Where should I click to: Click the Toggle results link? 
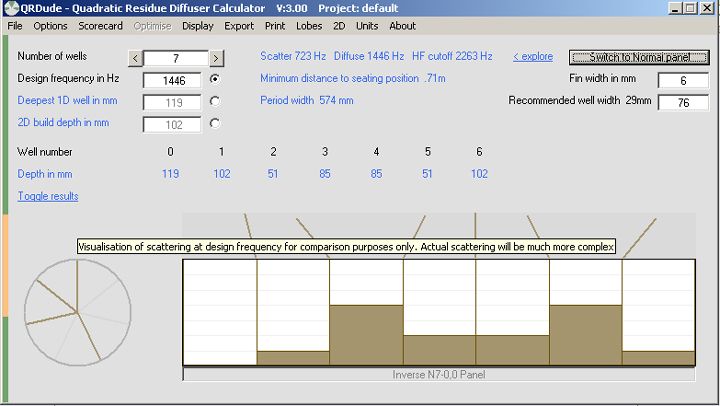[x=48, y=196]
